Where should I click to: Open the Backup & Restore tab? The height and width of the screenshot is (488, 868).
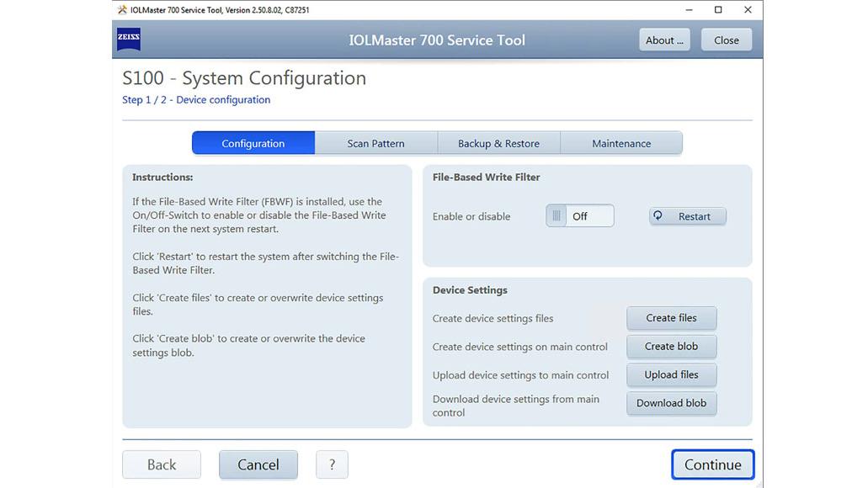(x=498, y=143)
